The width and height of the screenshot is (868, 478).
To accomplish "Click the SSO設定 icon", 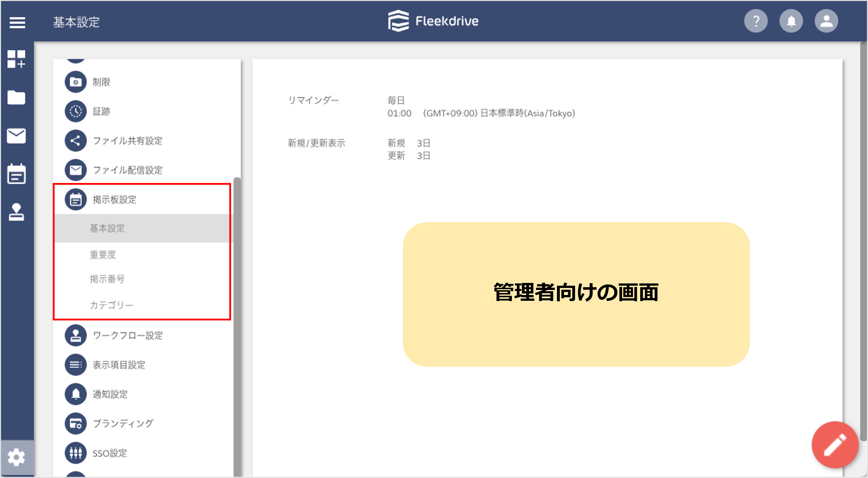I will pos(75,453).
